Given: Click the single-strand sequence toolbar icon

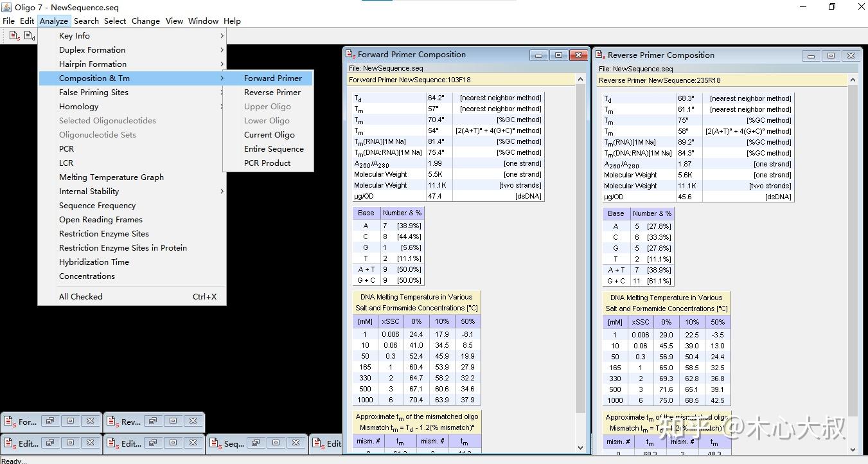Looking at the screenshot, I should click(x=14, y=36).
